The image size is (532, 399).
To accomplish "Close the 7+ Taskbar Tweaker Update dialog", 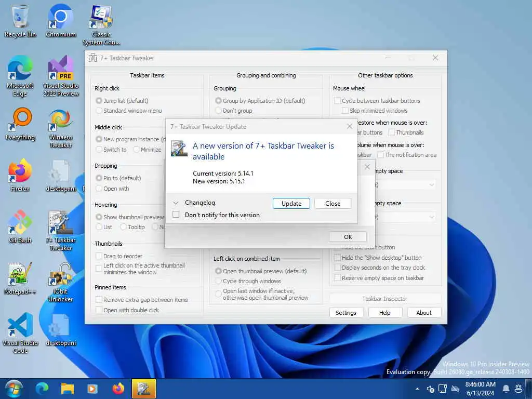I will (350, 126).
